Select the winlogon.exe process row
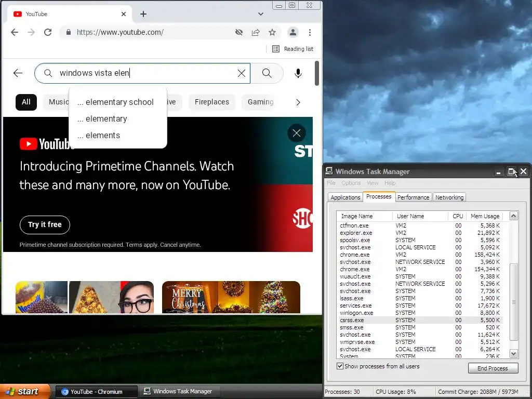This screenshot has width=532, height=399. click(420, 313)
